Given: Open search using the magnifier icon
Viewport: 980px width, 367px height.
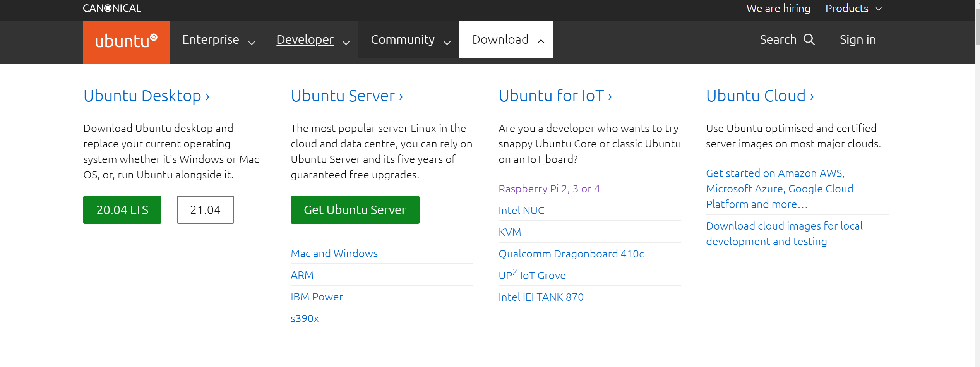Looking at the screenshot, I should pyautogui.click(x=810, y=39).
